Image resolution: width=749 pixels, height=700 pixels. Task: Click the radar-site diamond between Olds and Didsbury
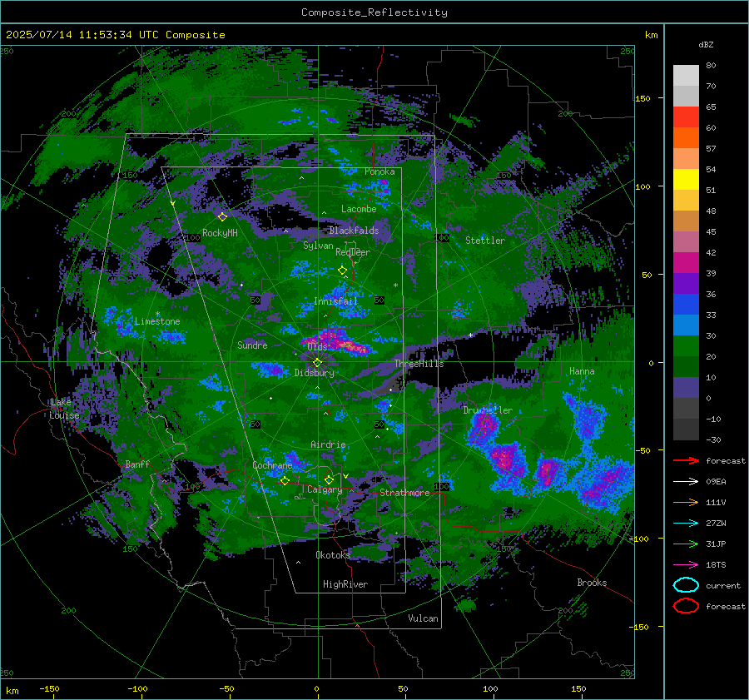(x=317, y=363)
